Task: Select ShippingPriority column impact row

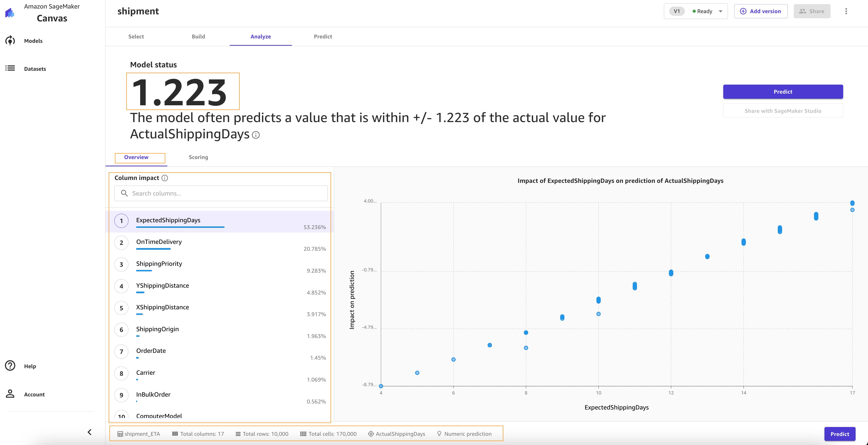Action: (x=159, y=264)
